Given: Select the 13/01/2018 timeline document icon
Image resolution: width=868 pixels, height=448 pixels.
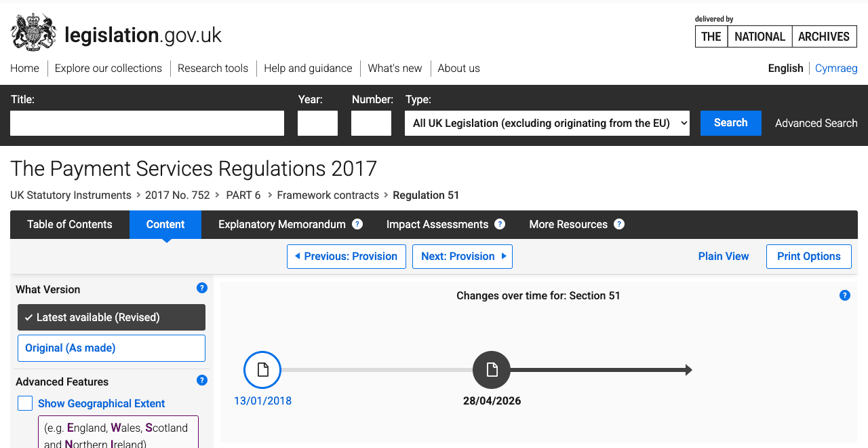Looking at the screenshot, I should pyautogui.click(x=262, y=370).
